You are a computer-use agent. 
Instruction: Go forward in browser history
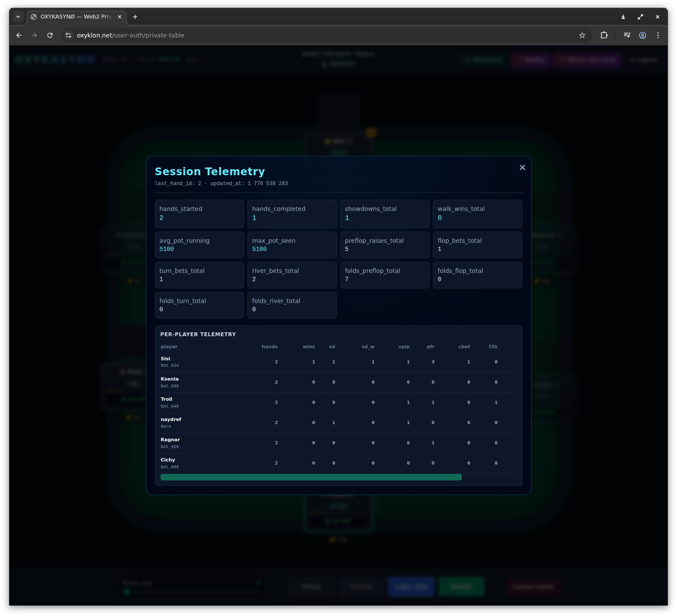tap(34, 35)
